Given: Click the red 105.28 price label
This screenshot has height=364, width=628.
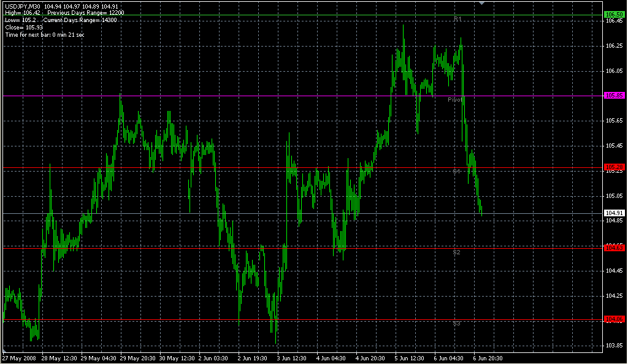Looking at the screenshot, I should (x=614, y=167).
